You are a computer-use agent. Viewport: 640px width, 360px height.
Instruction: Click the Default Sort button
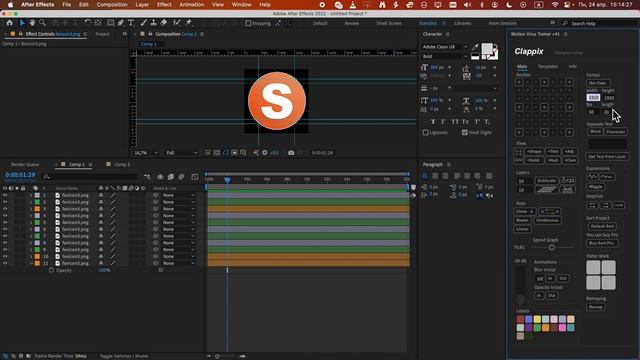coord(602,226)
